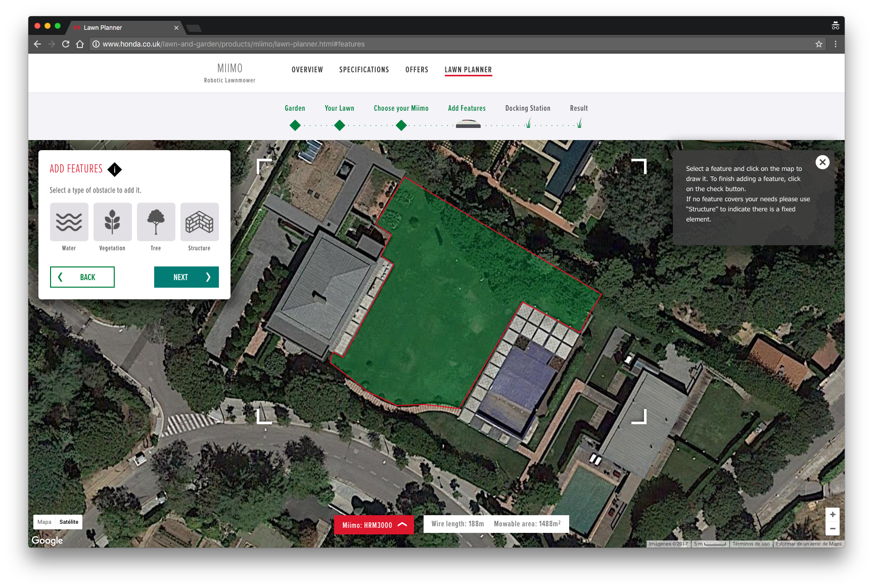This screenshot has height=588, width=873.
Task: Go to the Your Lawn step label
Action: [339, 108]
